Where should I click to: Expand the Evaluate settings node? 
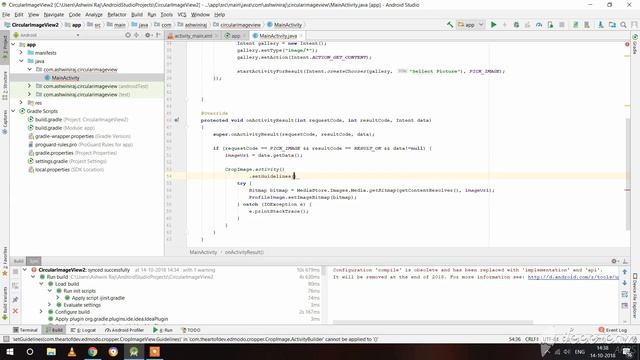coord(50,305)
